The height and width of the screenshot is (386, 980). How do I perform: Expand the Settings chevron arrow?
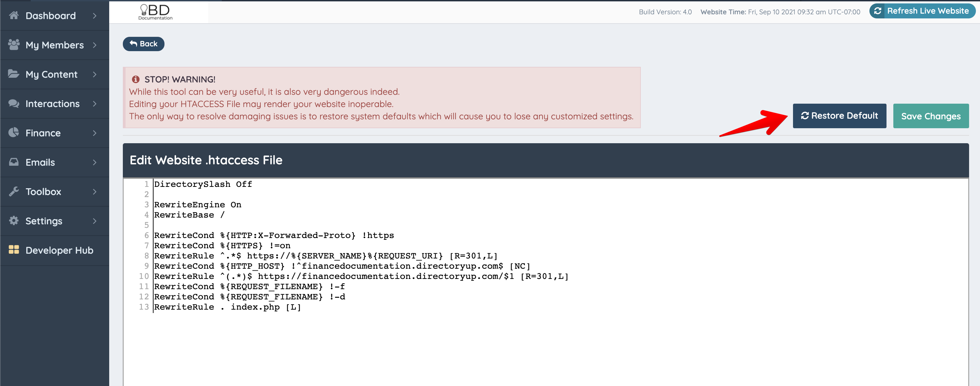pos(95,221)
